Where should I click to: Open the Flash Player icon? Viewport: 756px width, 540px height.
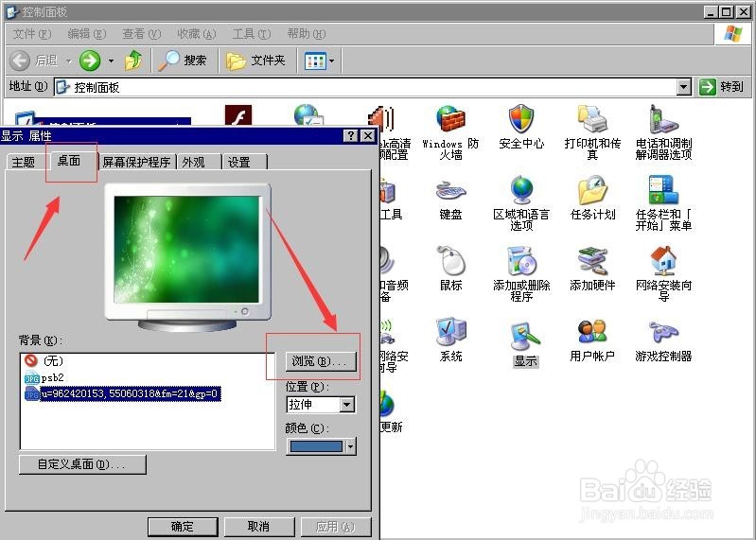pos(238,115)
